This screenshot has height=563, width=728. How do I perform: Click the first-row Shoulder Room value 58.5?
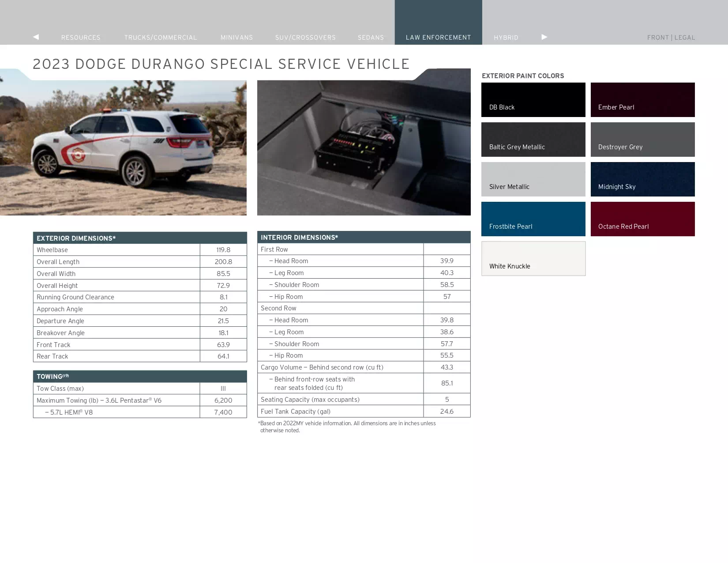point(447,285)
